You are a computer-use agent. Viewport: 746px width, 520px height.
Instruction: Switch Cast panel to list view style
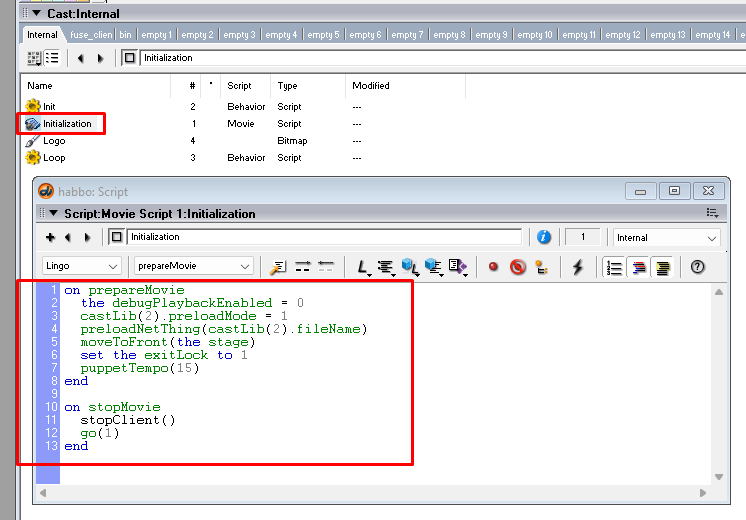pos(52,58)
